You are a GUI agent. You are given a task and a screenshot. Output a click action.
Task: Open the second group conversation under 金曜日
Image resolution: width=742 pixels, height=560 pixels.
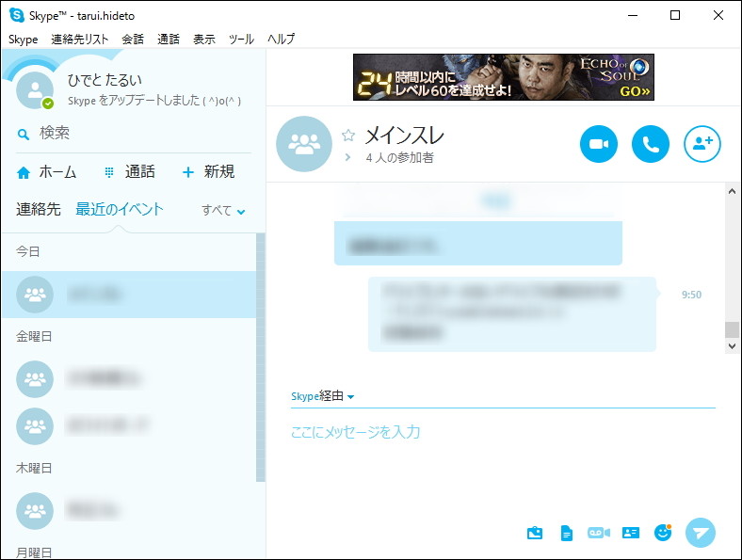pyautogui.click(x=129, y=425)
